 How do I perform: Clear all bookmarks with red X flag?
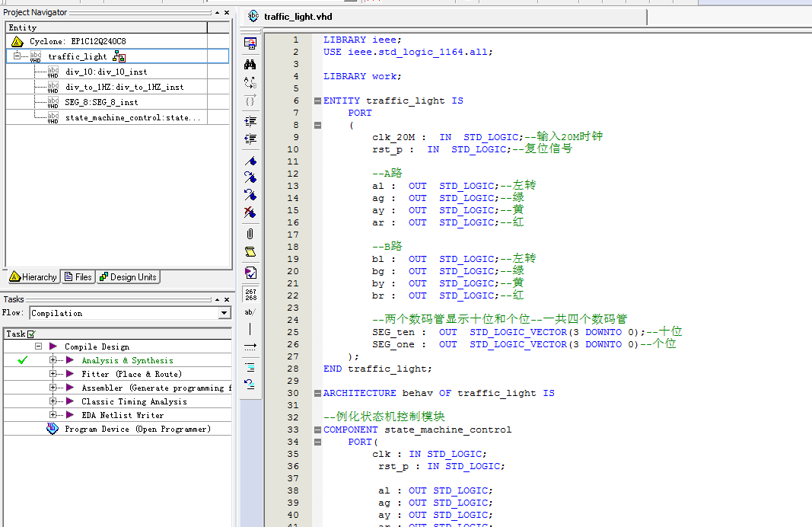click(x=250, y=212)
